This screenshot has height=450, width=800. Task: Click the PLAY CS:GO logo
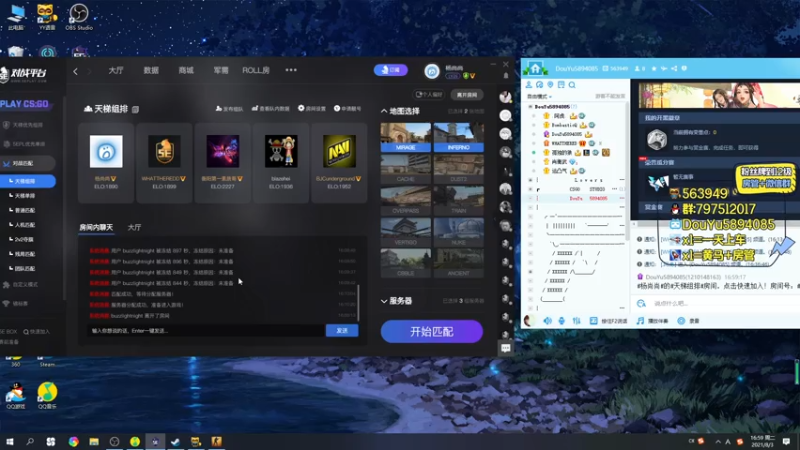click(24, 104)
